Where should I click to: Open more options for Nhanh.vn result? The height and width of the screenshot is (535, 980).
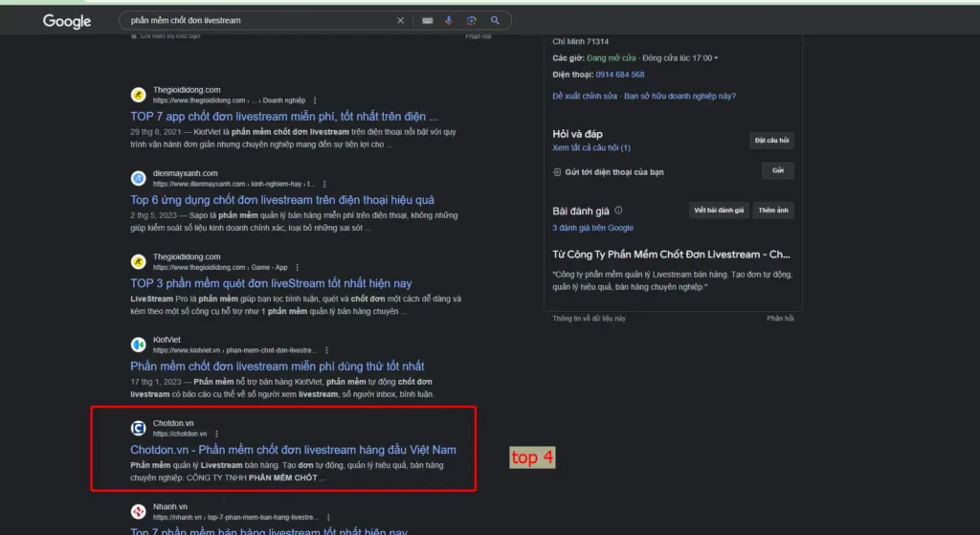pos(329,518)
